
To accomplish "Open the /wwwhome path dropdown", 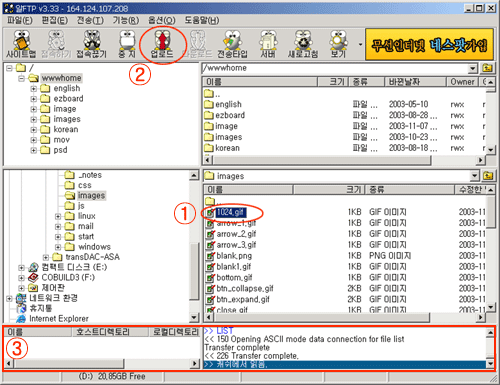I will [x=473, y=69].
